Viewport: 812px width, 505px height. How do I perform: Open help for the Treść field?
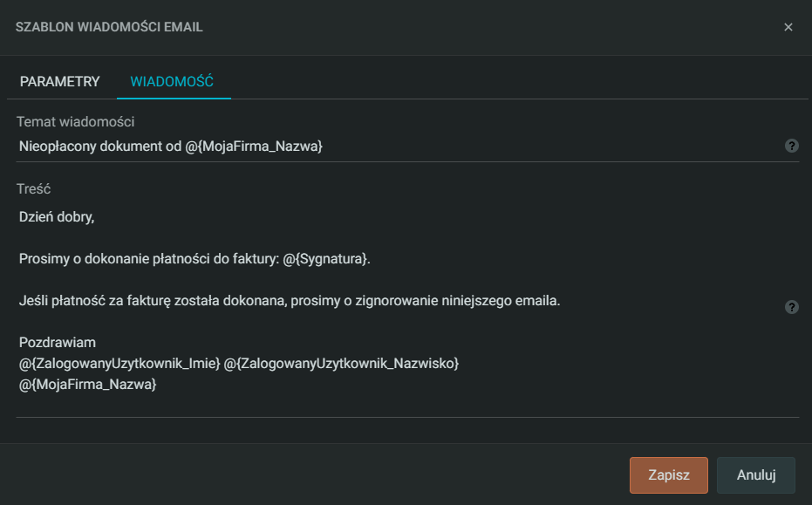click(792, 307)
